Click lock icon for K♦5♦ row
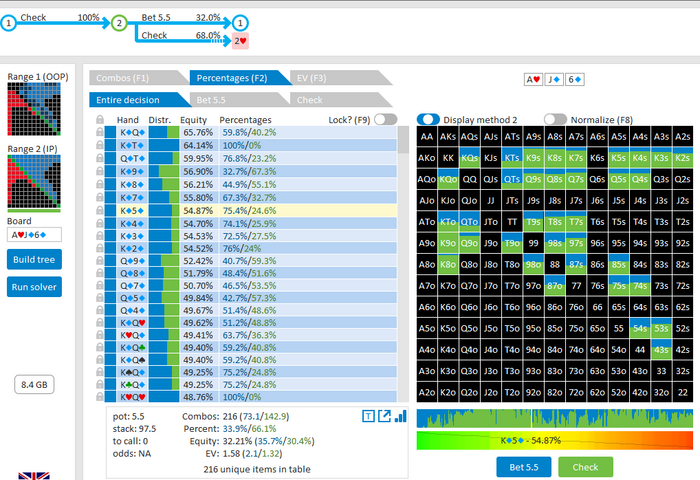 (x=100, y=210)
